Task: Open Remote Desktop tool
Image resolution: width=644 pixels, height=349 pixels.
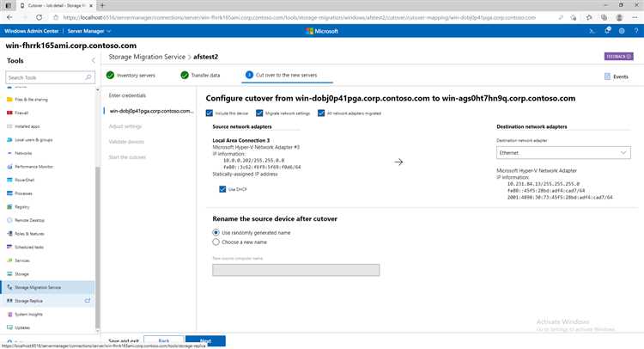Action: [x=29, y=220]
